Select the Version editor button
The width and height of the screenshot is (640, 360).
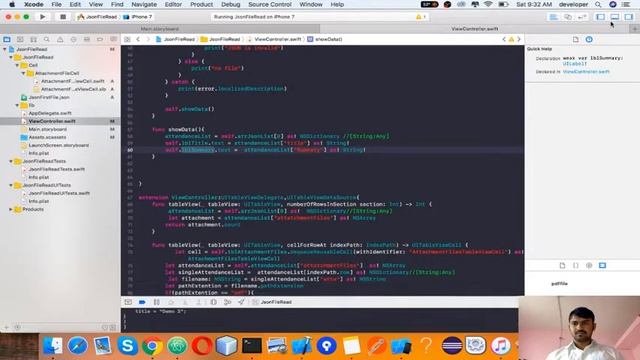[582, 17]
